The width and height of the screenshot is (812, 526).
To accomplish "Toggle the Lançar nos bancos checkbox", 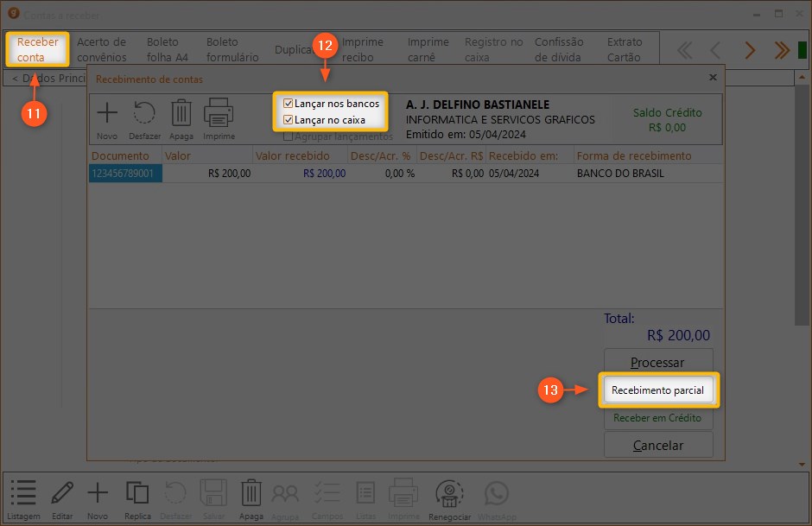I will click(289, 104).
